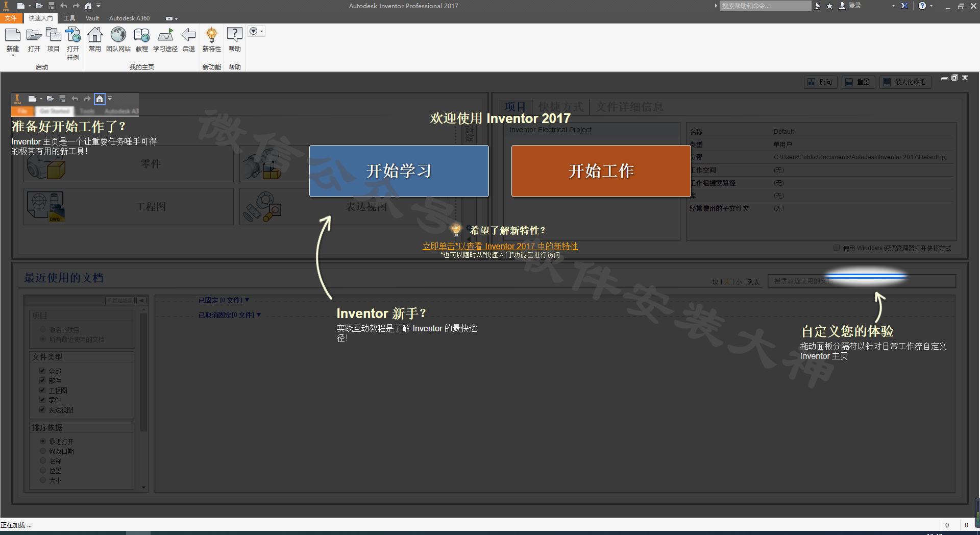Select the 文件详细信息 tab
The image size is (980, 535).
coord(630,107)
